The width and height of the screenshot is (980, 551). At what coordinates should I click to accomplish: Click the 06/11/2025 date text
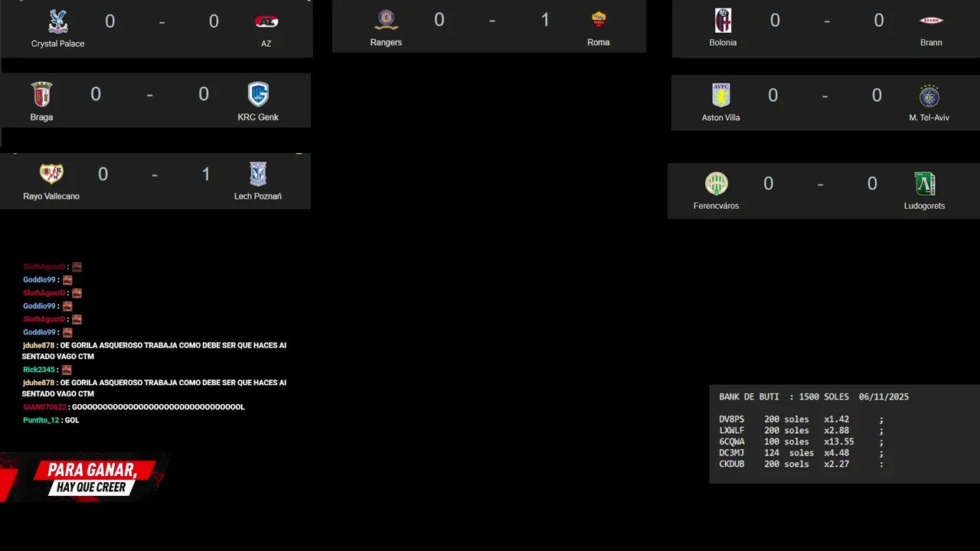(x=884, y=396)
